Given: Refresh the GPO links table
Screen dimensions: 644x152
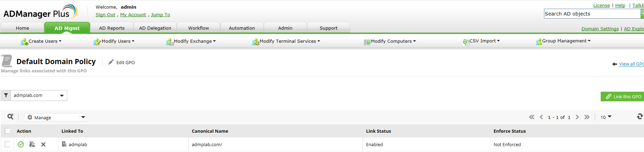Looking at the screenshot, I should pos(640,116).
